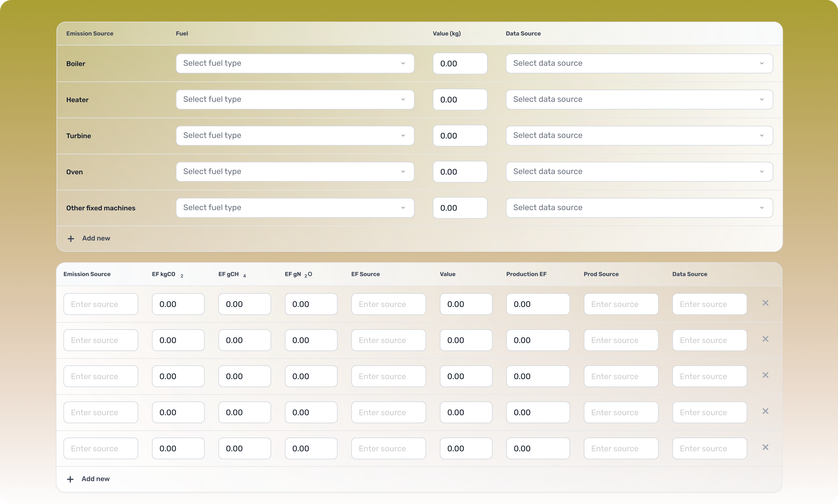838x504 pixels.
Task: Click the first Emission Source text field
Action: (100, 304)
